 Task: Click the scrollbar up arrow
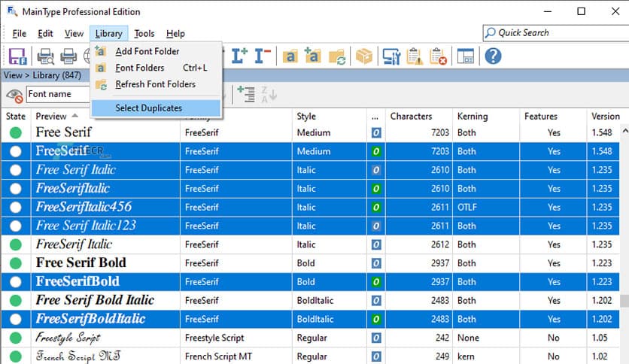[624, 131]
